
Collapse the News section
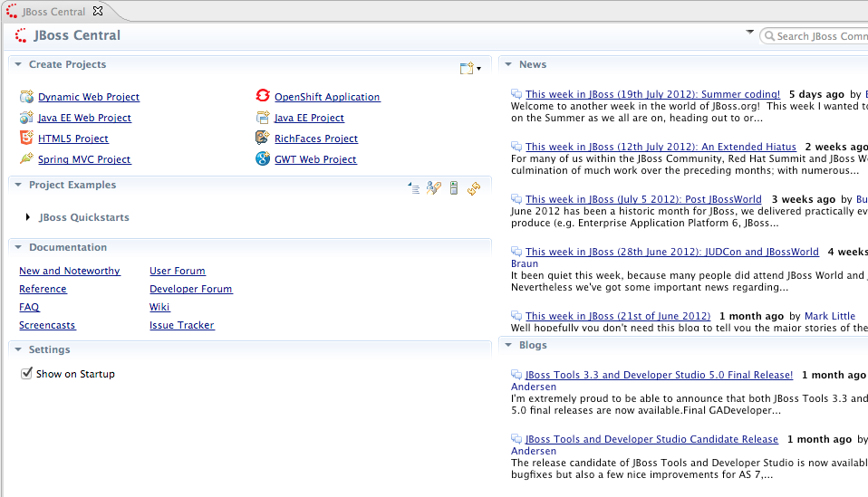pos(508,64)
